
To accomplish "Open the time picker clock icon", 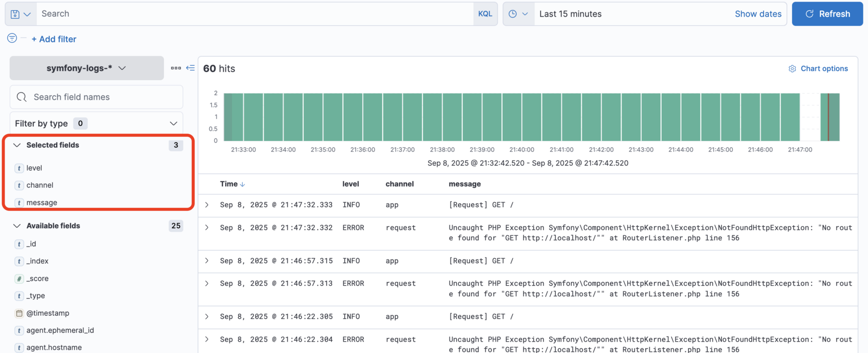I will [x=518, y=14].
